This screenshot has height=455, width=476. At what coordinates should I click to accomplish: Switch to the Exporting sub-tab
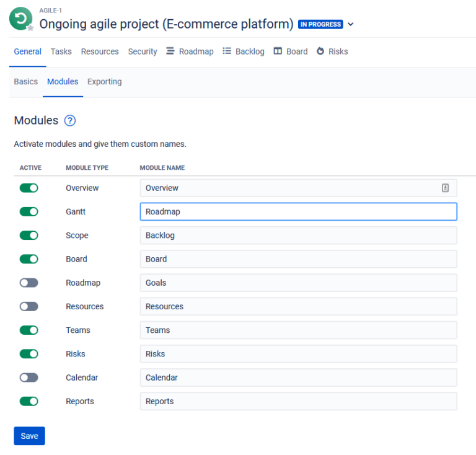click(x=104, y=81)
